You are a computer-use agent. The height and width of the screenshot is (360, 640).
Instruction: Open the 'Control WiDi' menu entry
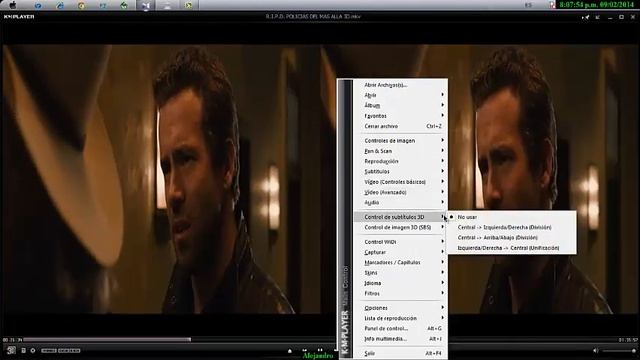pos(400,242)
